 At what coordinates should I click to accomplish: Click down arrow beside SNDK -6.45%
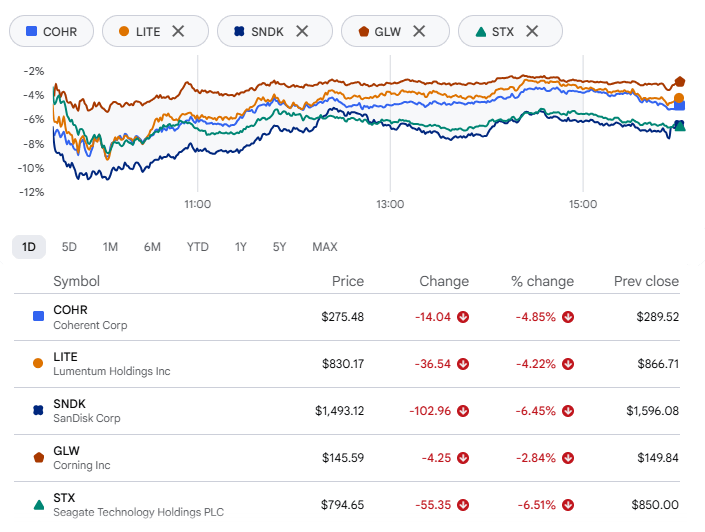[568, 411]
